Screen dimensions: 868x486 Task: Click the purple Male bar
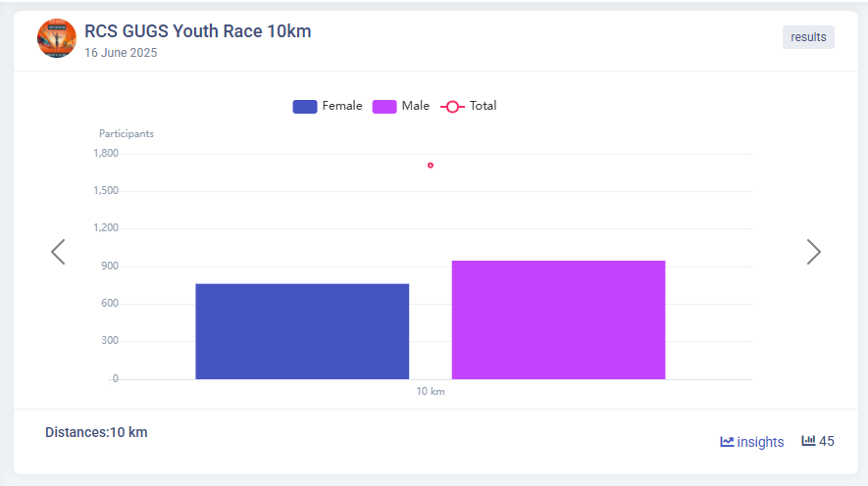(558, 319)
